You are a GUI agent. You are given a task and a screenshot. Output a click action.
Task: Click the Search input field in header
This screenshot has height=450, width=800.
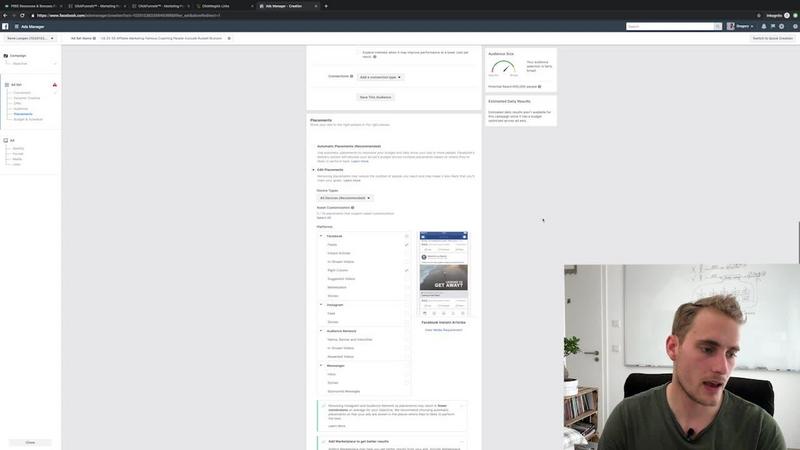(669, 27)
